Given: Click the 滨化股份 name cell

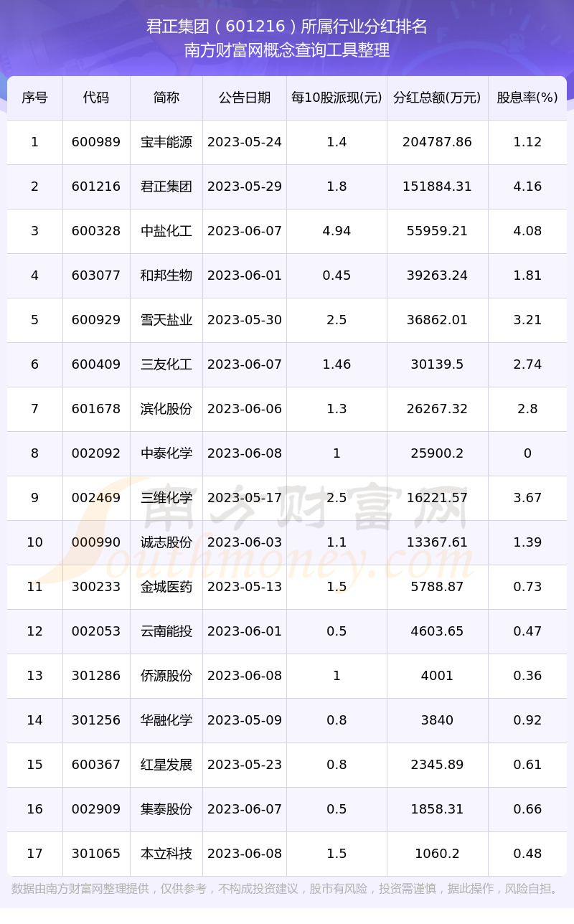Looking at the screenshot, I should coord(166,409).
